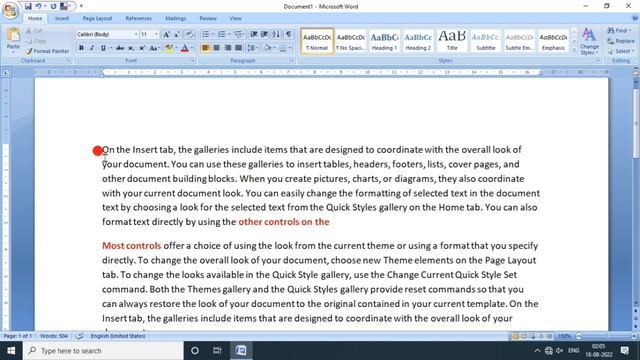Switch to the References tab

click(x=138, y=18)
